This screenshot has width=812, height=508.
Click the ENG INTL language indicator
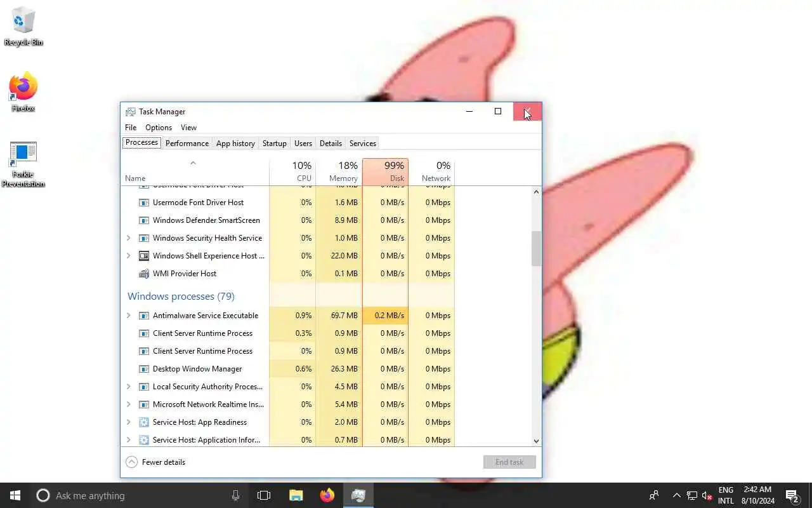pyautogui.click(x=726, y=495)
